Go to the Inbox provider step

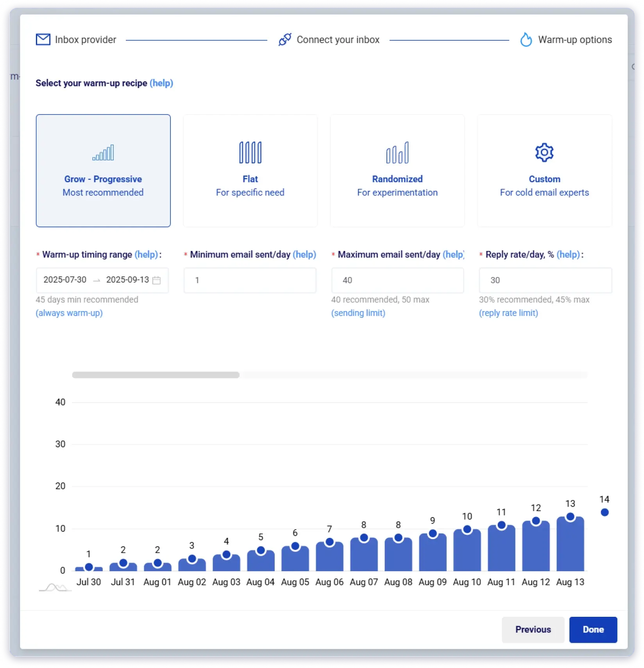pos(85,39)
